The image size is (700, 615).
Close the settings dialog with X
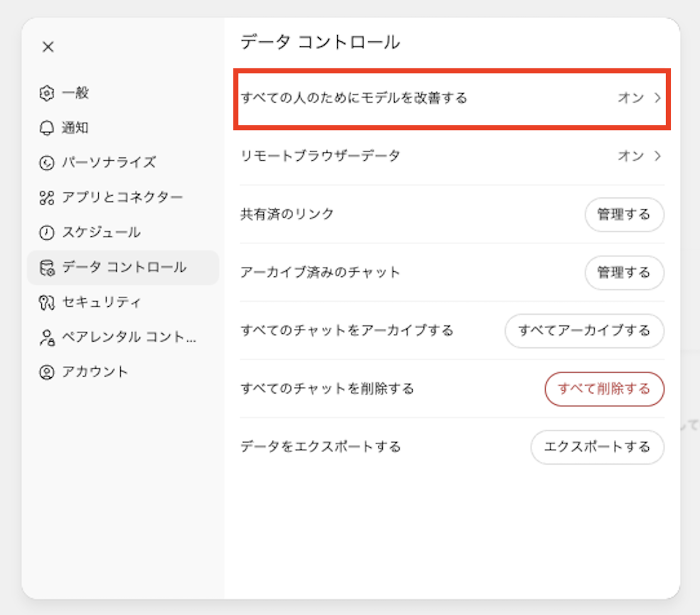pyautogui.click(x=48, y=47)
